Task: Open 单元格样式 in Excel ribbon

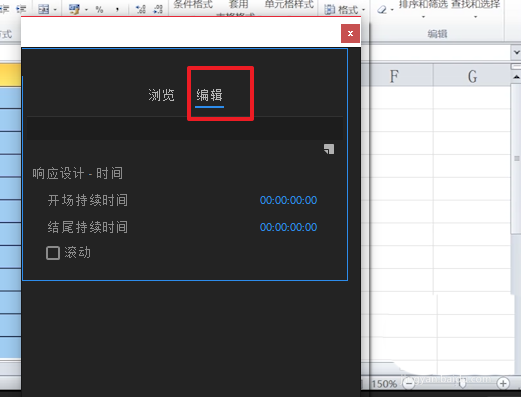Action: (289, 5)
